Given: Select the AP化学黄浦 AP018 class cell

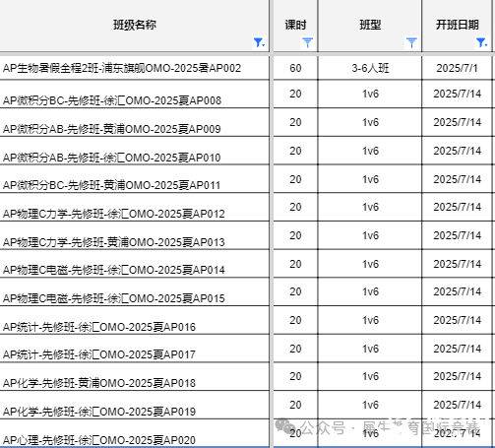Looking at the screenshot, I should [135, 376].
